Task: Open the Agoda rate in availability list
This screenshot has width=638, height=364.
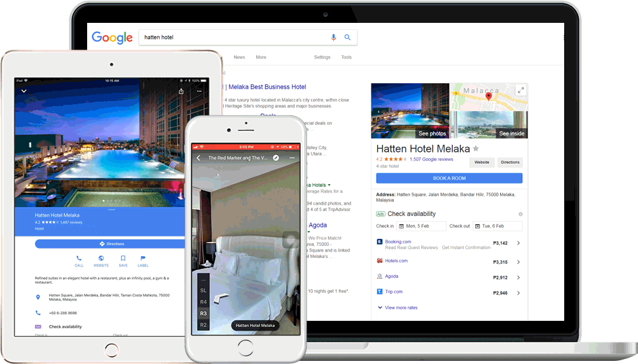Action: coord(391,276)
